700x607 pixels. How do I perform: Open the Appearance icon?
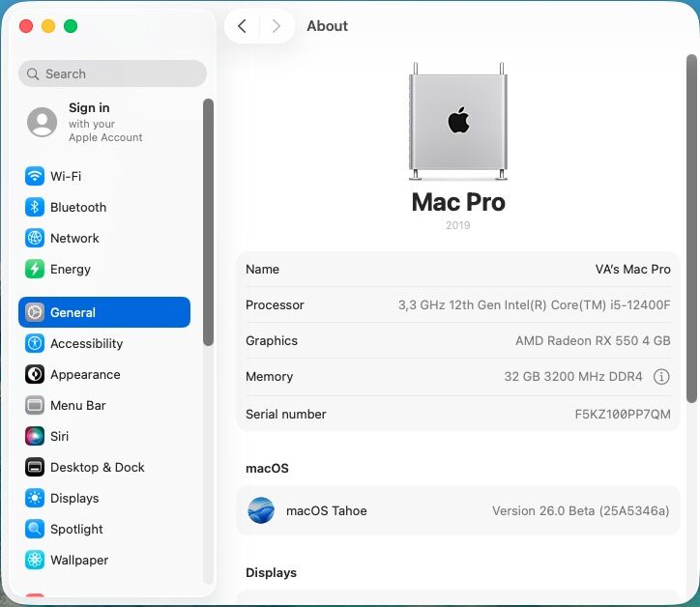pos(35,374)
